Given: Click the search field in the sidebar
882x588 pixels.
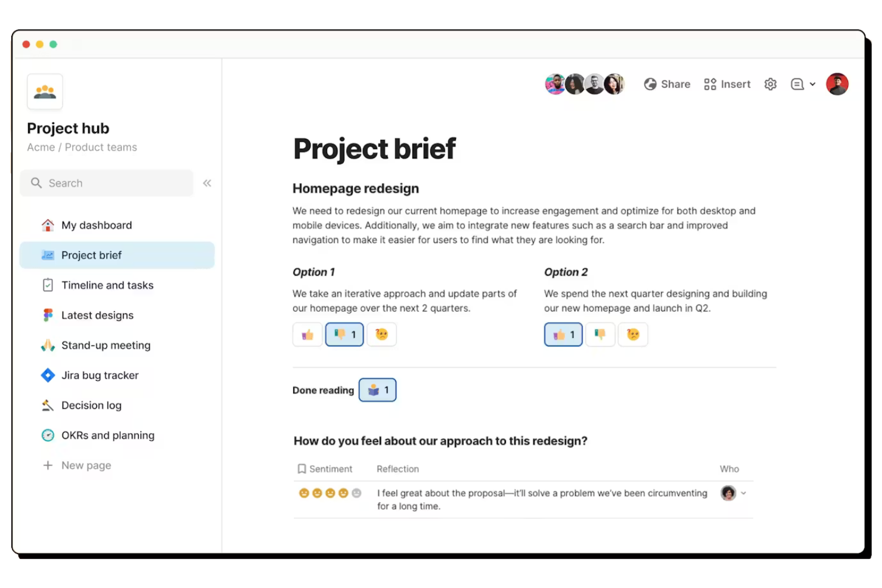Looking at the screenshot, I should coord(106,183).
